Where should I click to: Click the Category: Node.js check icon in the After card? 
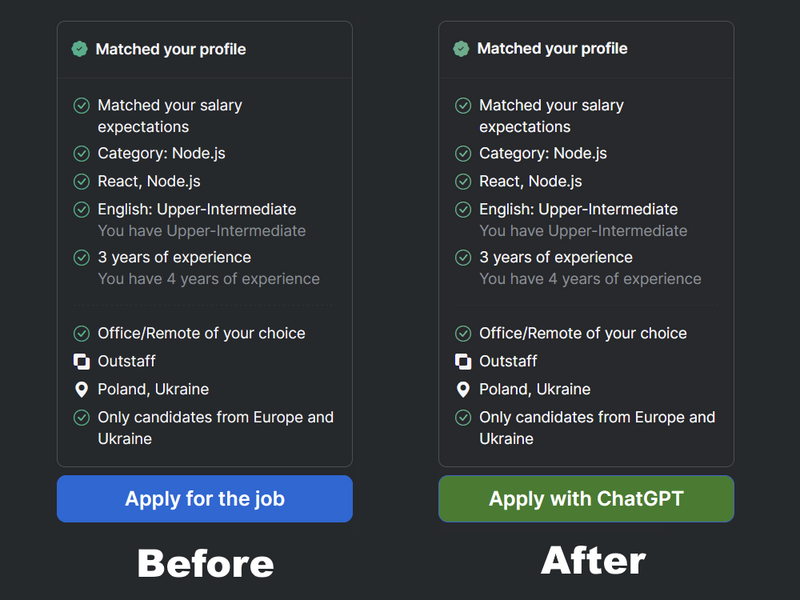point(463,153)
